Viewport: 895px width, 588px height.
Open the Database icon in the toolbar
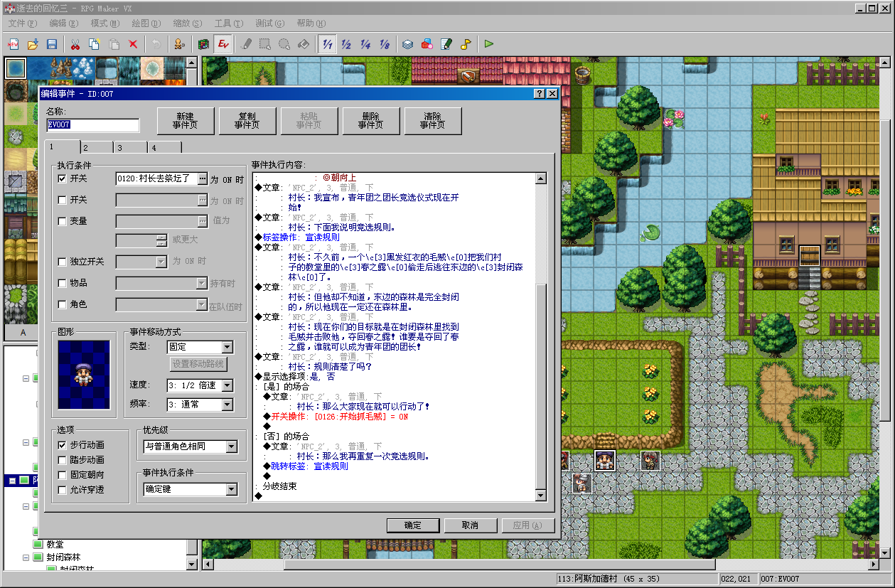[407, 44]
